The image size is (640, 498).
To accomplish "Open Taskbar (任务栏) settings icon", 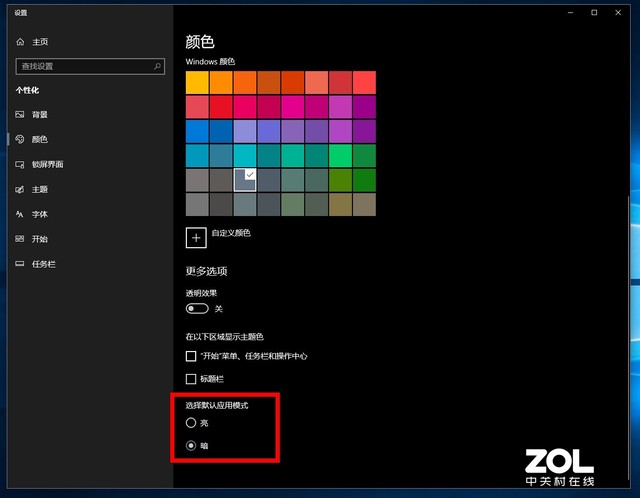I will point(20,265).
